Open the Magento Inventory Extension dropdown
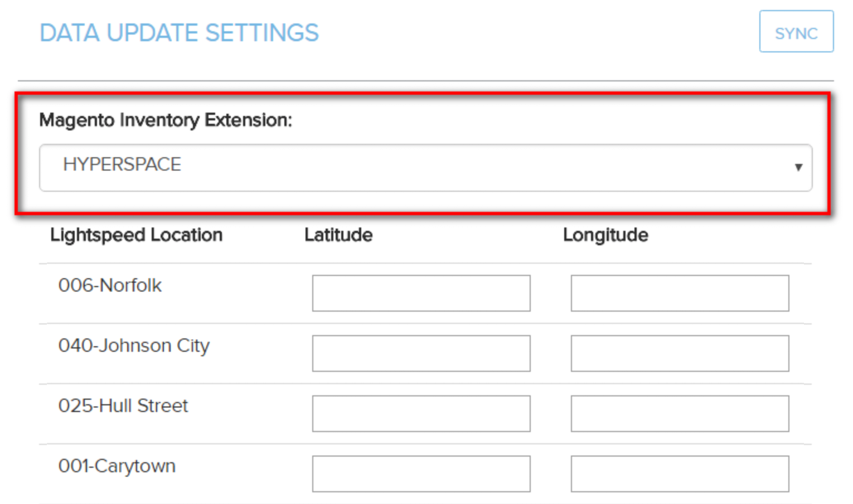The height and width of the screenshot is (504, 853). coord(425,167)
